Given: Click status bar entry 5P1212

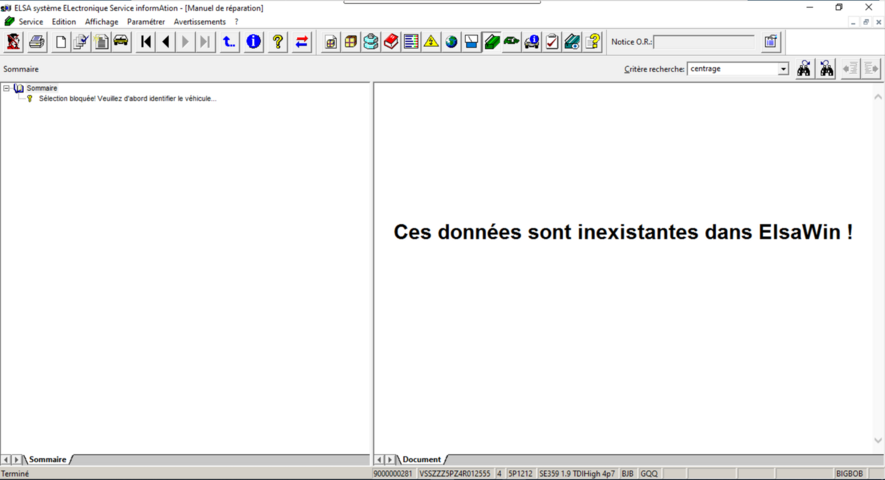Looking at the screenshot, I should 520,474.
